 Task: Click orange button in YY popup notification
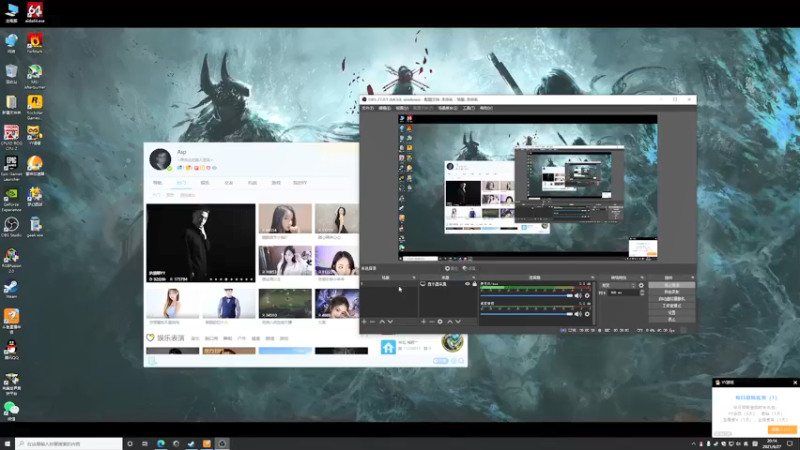point(782,430)
